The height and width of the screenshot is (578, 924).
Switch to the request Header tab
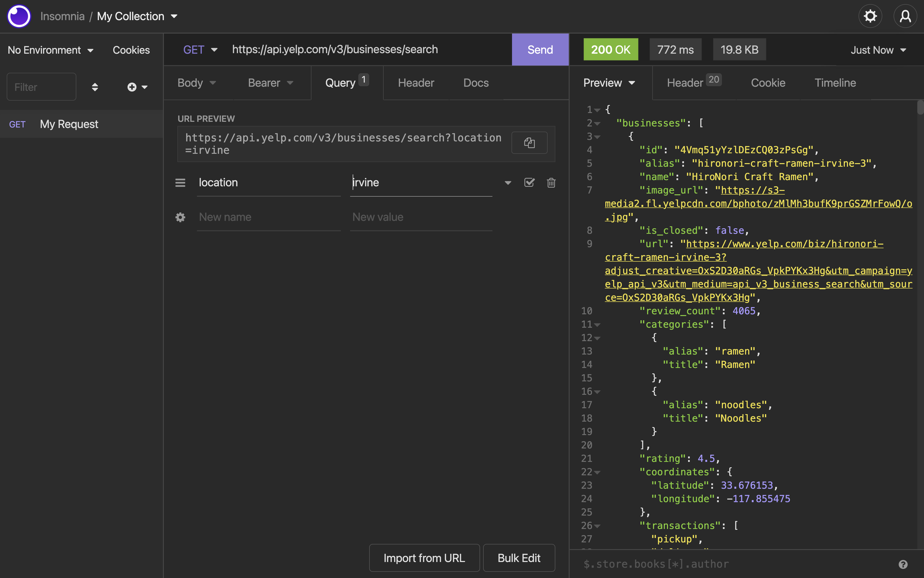pos(416,83)
